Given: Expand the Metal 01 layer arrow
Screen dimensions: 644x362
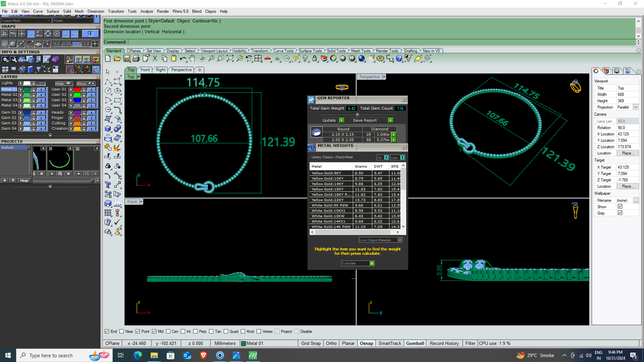Looking at the screenshot, I should pyautogui.click(x=20, y=89).
